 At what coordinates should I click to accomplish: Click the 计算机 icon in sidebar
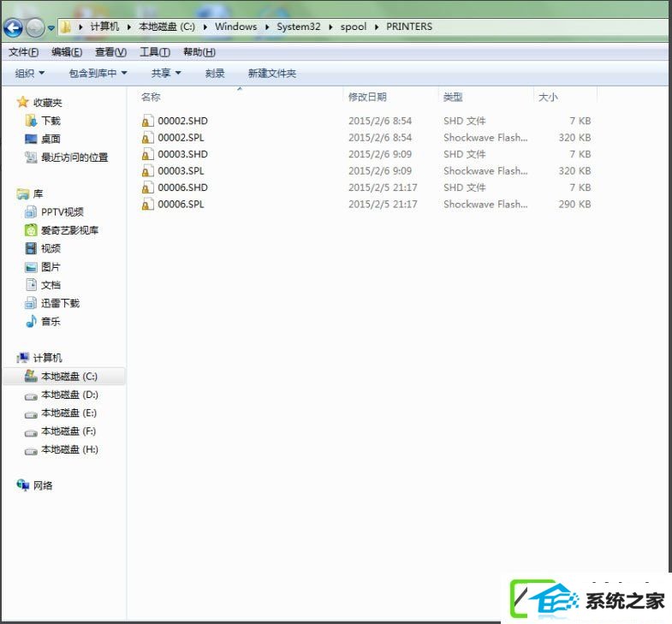pyautogui.click(x=23, y=358)
